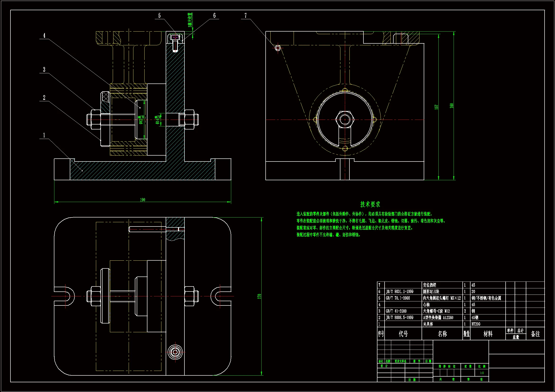Click part balloon number 6
This screenshot has height=392, width=555.
(x=214, y=16)
